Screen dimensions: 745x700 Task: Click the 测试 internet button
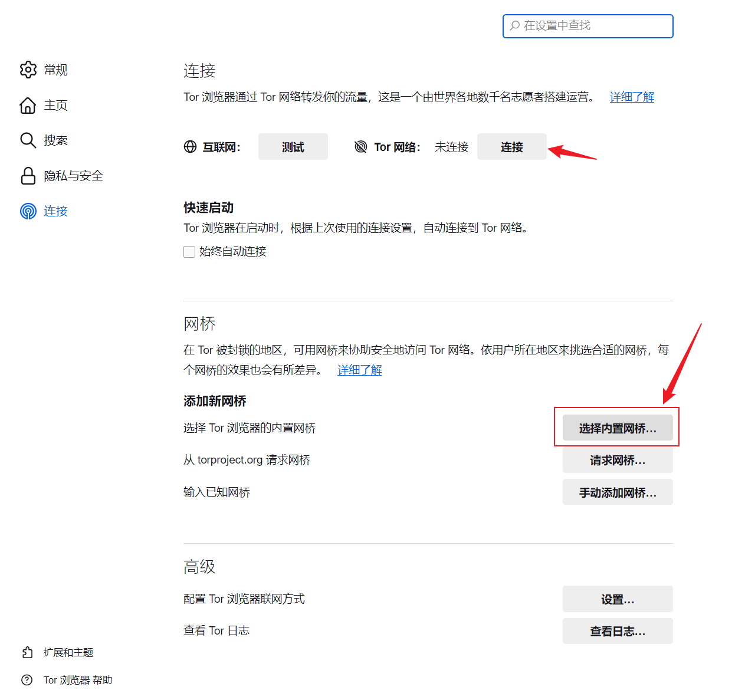click(x=293, y=147)
